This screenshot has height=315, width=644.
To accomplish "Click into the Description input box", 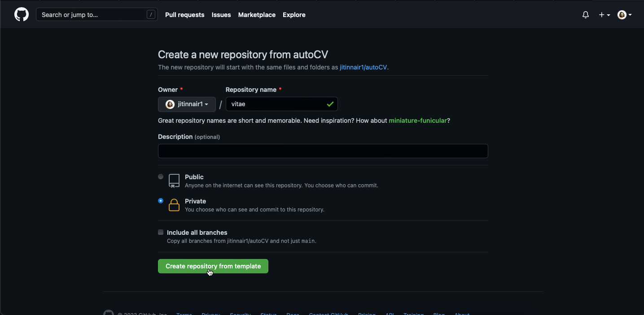I will [x=323, y=151].
